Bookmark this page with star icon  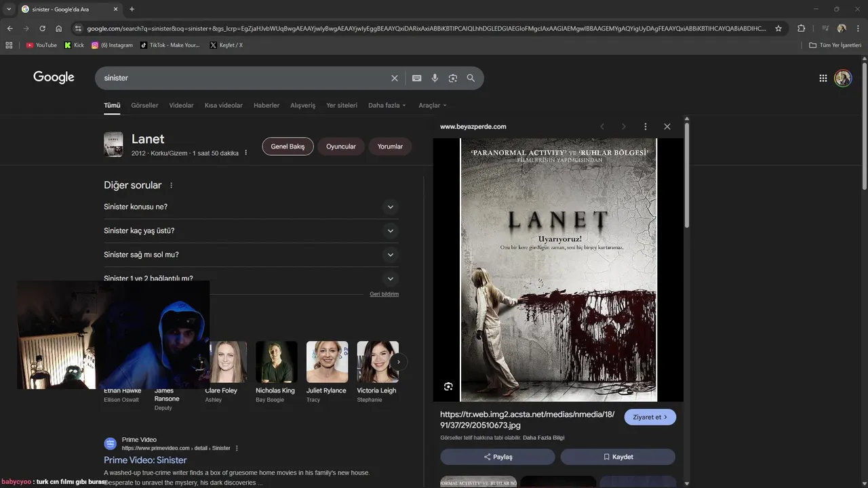[x=778, y=28]
